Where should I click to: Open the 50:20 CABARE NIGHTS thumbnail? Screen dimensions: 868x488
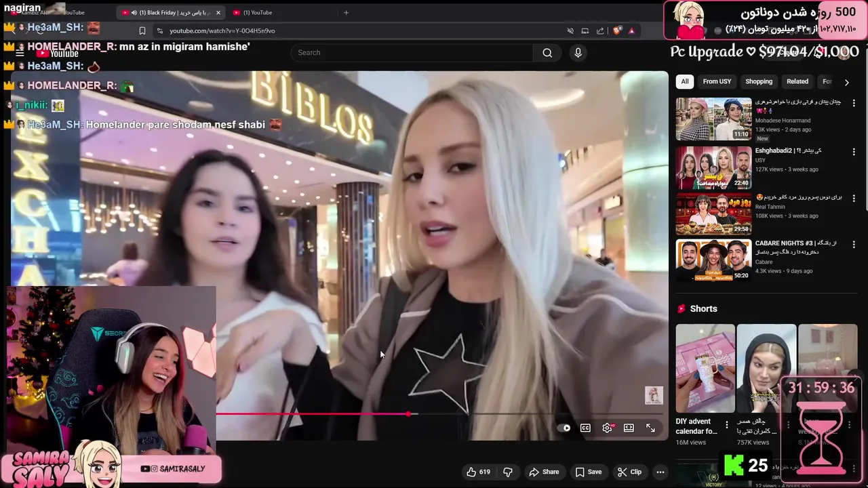(713, 260)
